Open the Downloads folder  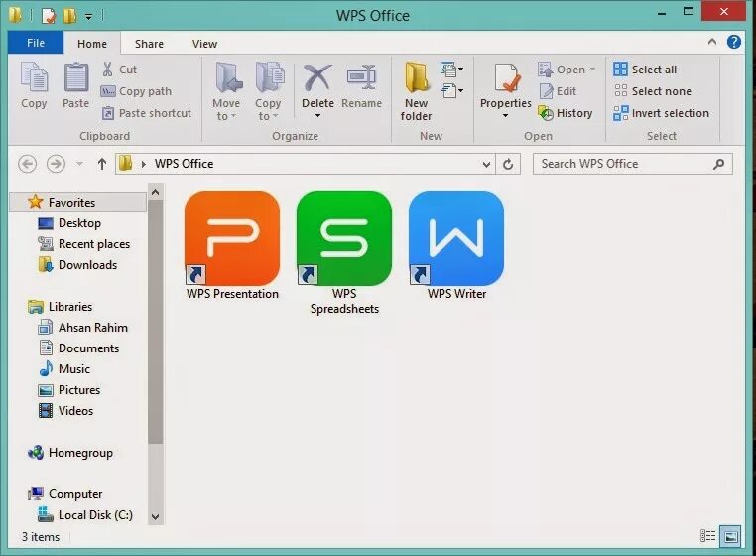pyautogui.click(x=77, y=265)
